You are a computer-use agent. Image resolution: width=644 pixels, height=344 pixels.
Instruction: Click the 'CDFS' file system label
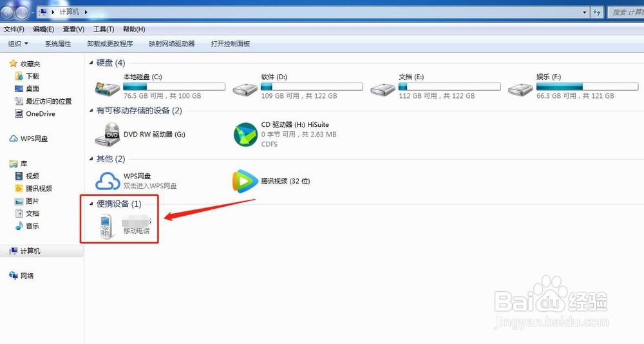pyautogui.click(x=269, y=144)
